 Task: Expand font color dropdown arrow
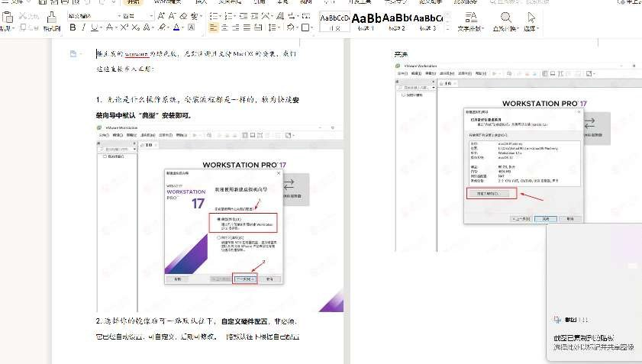[x=182, y=27]
